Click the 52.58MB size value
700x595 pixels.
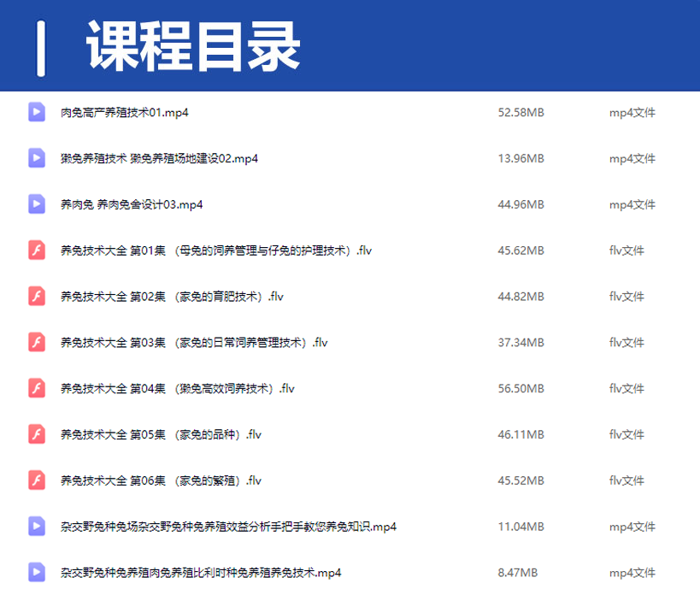pyautogui.click(x=521, y=113)
